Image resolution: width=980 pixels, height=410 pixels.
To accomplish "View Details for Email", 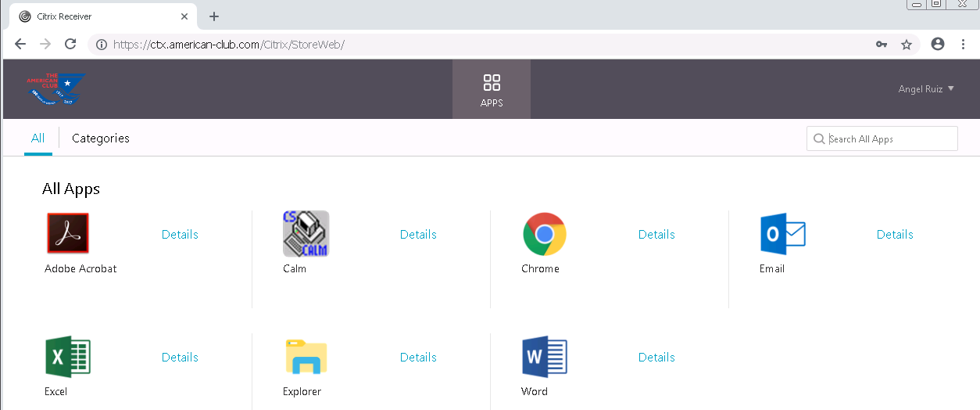I will pos(895,234).
